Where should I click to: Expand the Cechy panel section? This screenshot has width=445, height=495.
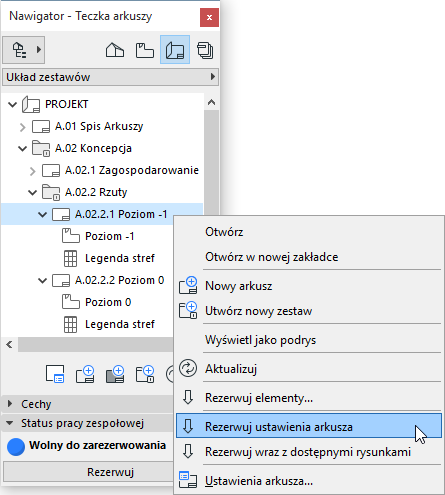pyautogui.click(x=10, y=404)
